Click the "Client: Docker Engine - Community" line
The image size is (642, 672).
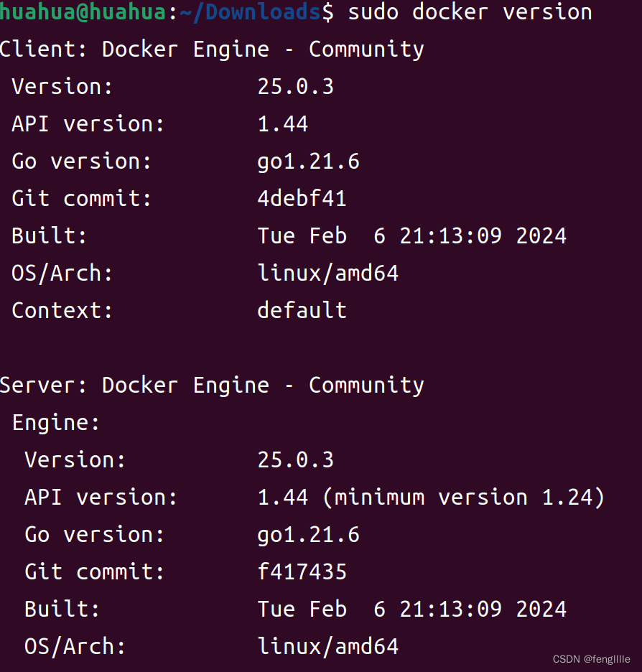212,50
